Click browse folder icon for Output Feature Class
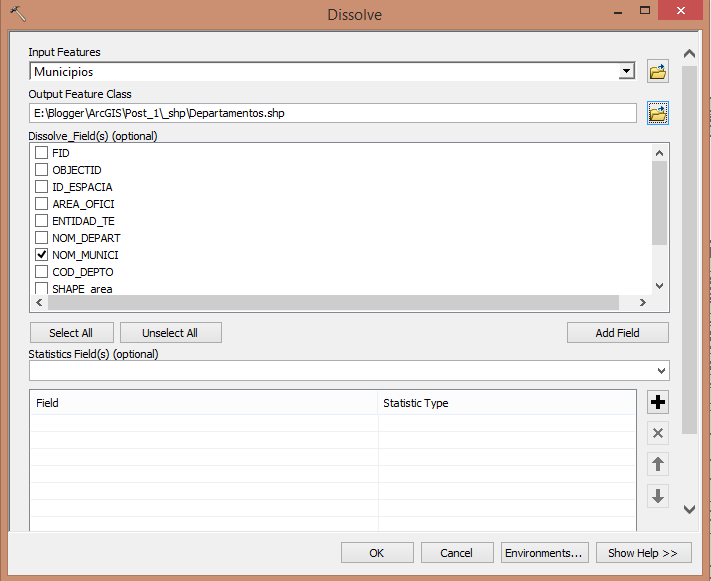711x581 pixels. pyautogui.click(x=658, y=113)
